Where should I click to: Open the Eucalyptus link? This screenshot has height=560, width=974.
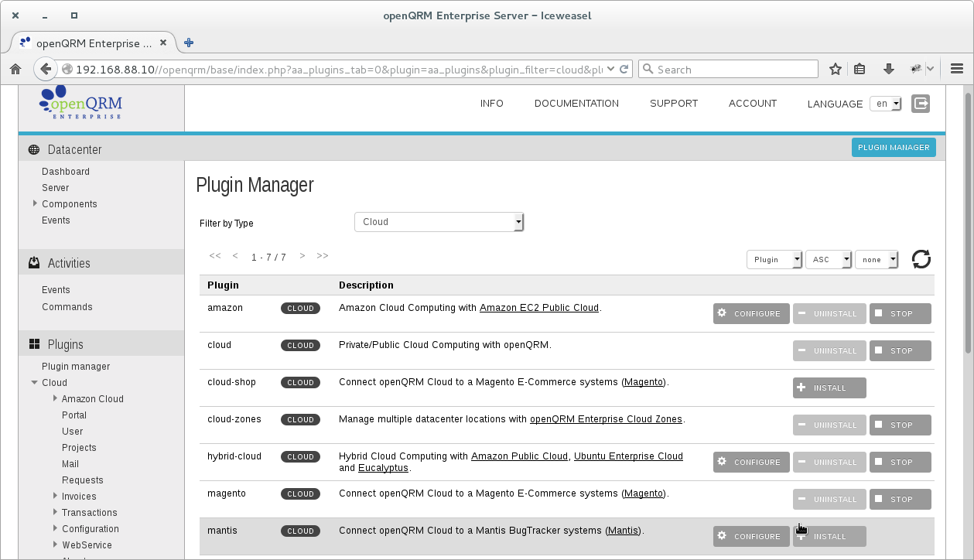384,468
